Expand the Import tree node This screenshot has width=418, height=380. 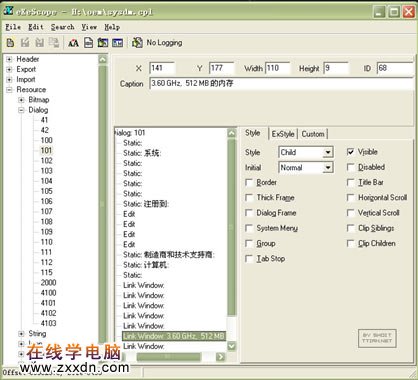click(x=9, y=80)
